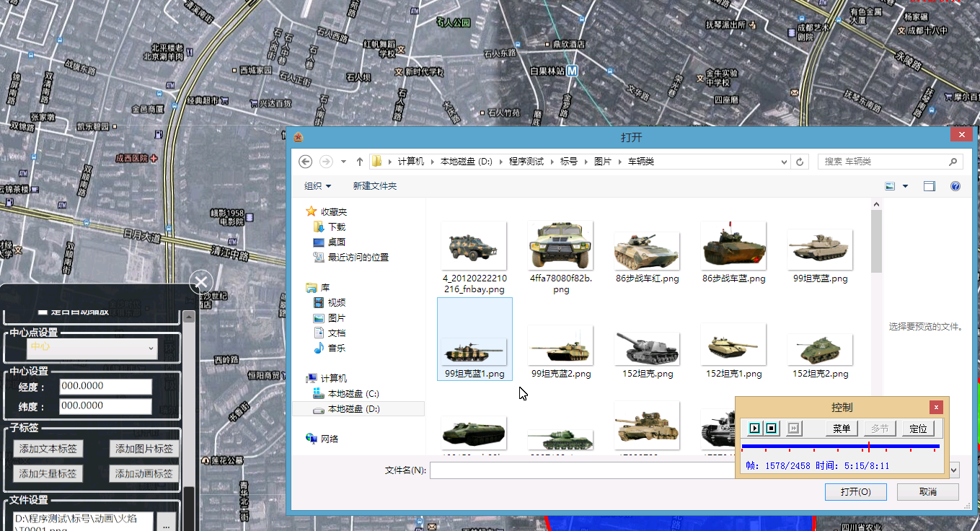This screenshot has height=531, width=980.
Task: Click 新建文件夹 in dialog toolbar
Action: (374, 186)
